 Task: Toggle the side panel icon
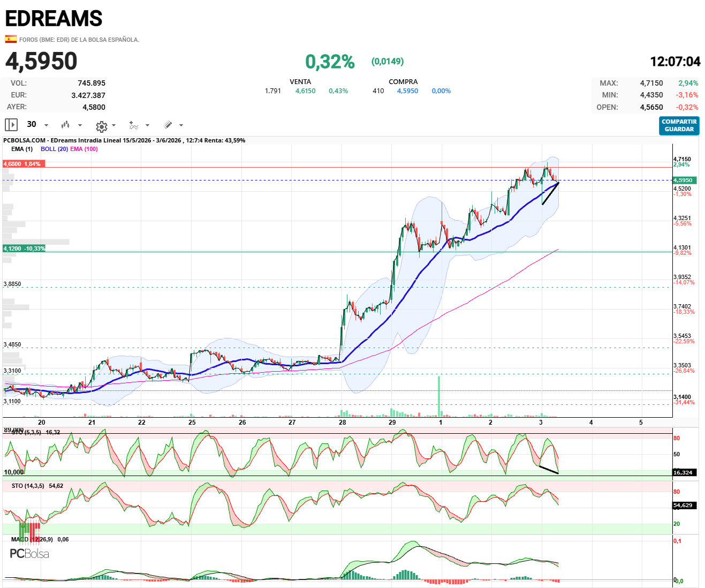pos(11,125)
